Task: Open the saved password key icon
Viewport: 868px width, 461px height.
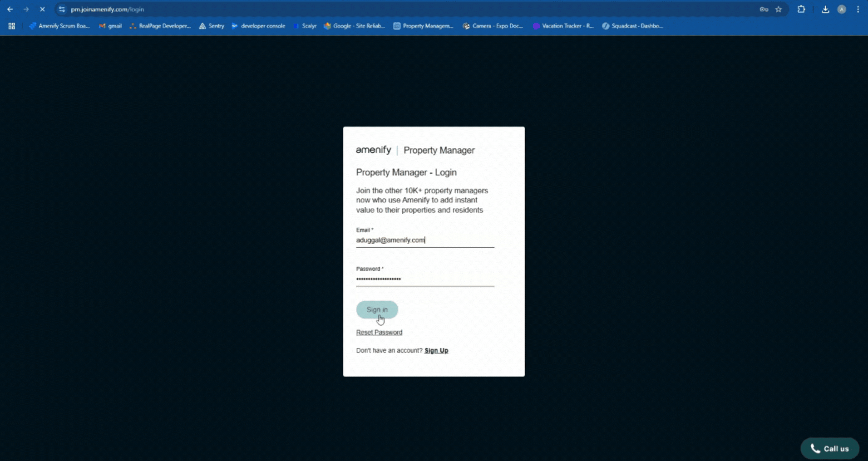Action: [764, 9]
